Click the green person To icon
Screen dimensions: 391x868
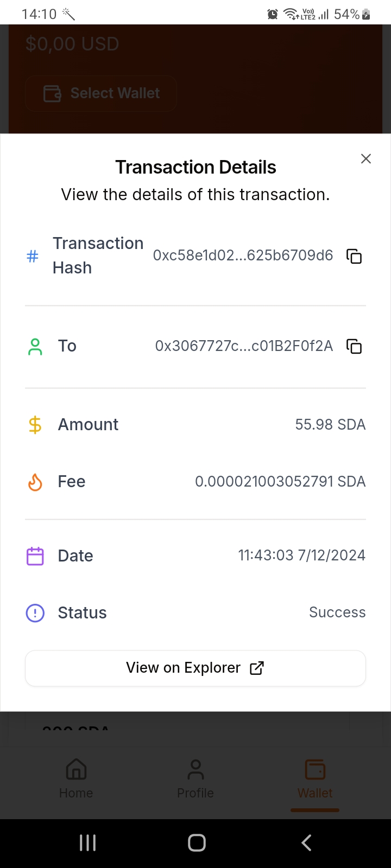pos(35,347)
